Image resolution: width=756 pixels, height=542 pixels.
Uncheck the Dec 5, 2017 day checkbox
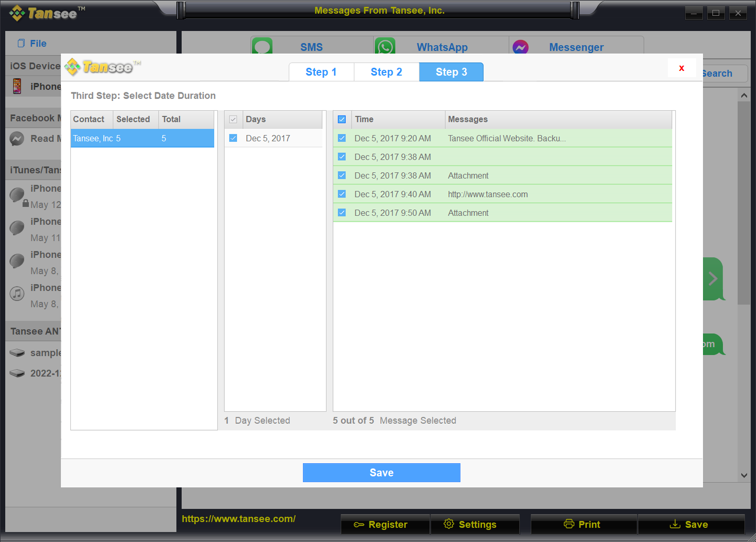coord(233,138)
